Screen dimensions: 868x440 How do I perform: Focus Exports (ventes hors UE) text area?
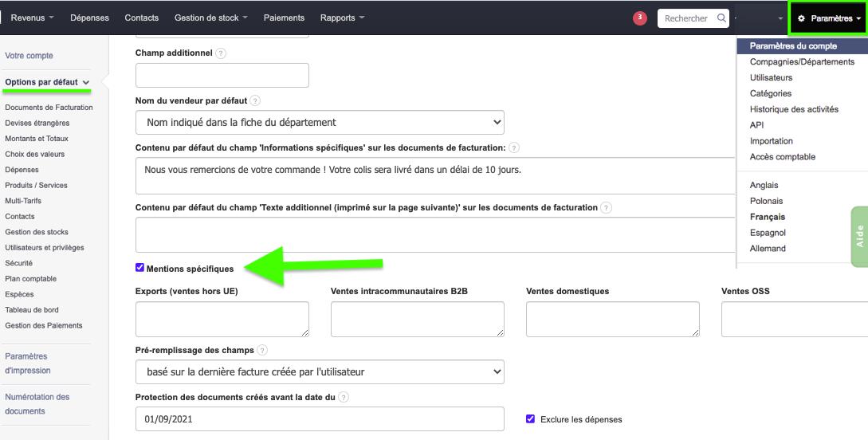[x=222, y=320]
